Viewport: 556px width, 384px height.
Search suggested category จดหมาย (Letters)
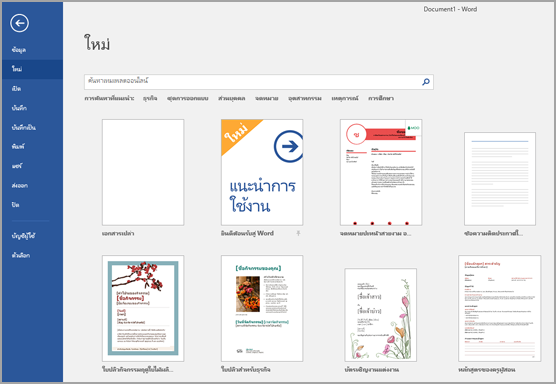(x=267, y=99)
